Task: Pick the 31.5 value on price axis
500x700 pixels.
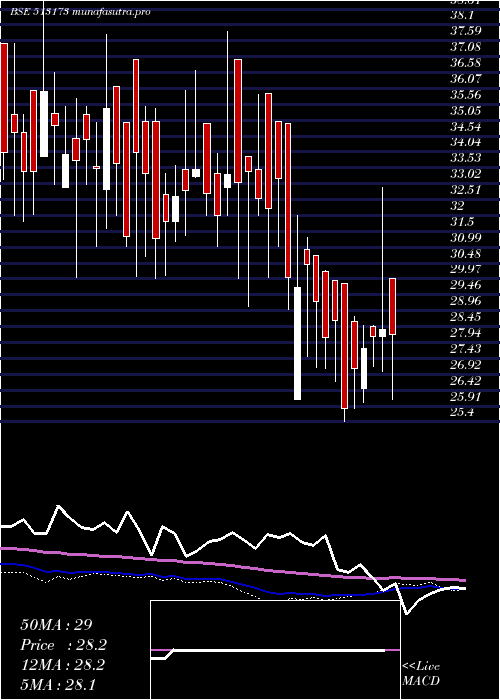Action: 461,222
